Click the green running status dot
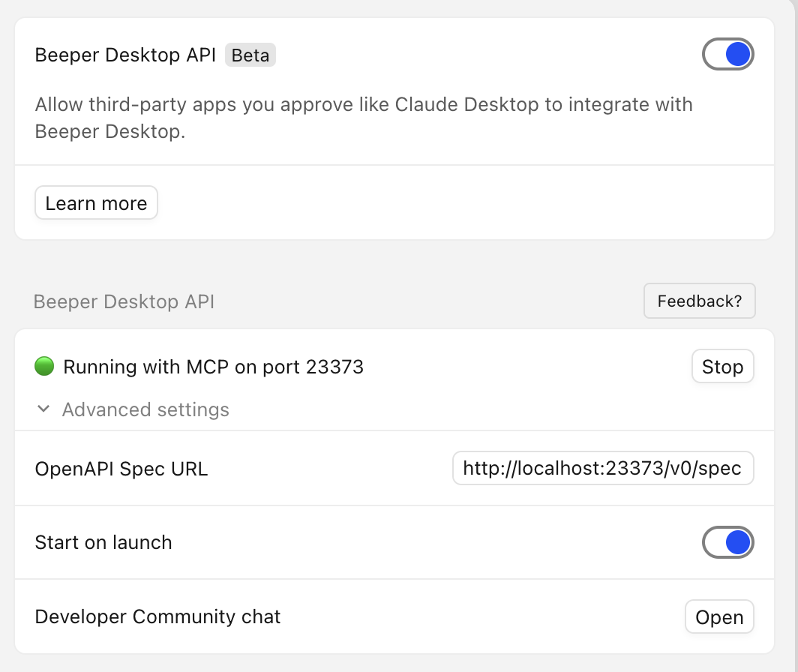The height and width of the screenshot is (672, 798). pos(45,367)
